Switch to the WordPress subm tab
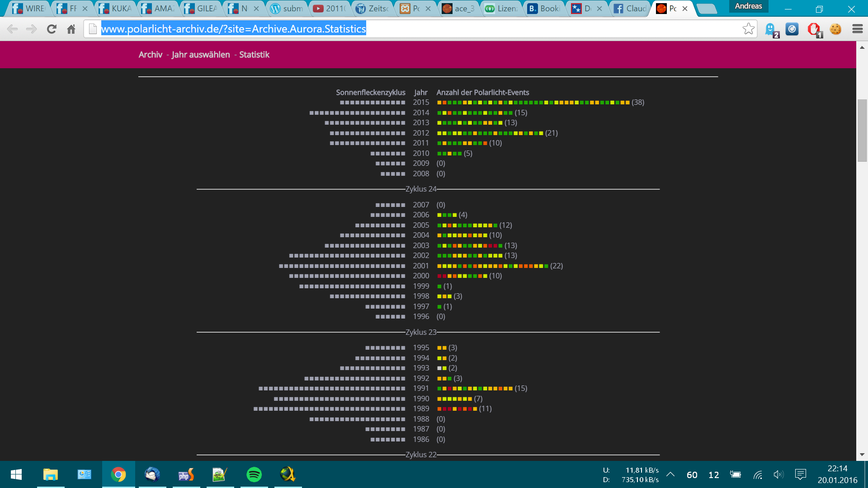The height and width of the screenshot is (488, 868). [x=288, y=9]
